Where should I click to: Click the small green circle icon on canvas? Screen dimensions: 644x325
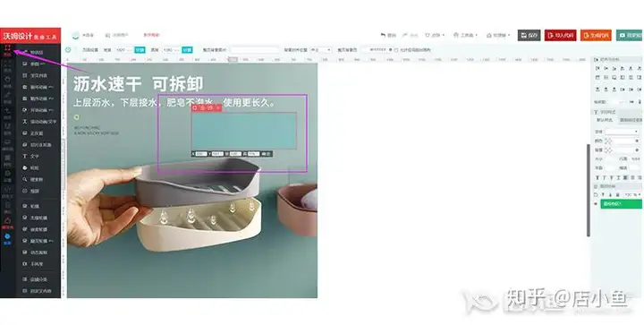(x=76, y=117)
